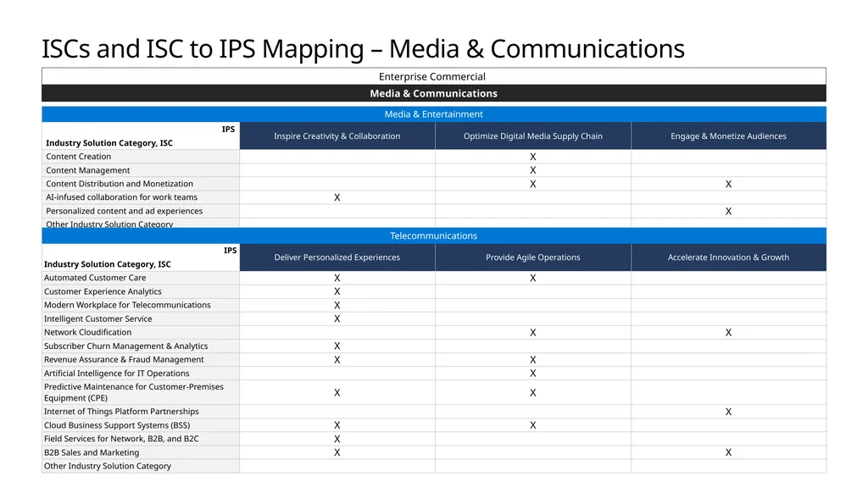Click the Content Creation row label
Viewport: 868px width, 487px height.
79,157
